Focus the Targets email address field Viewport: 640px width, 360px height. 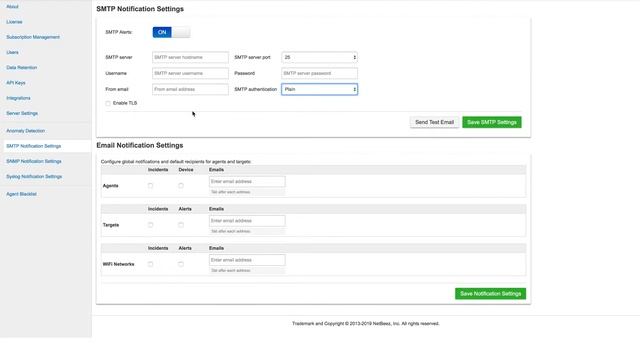(x=247, y=221)
